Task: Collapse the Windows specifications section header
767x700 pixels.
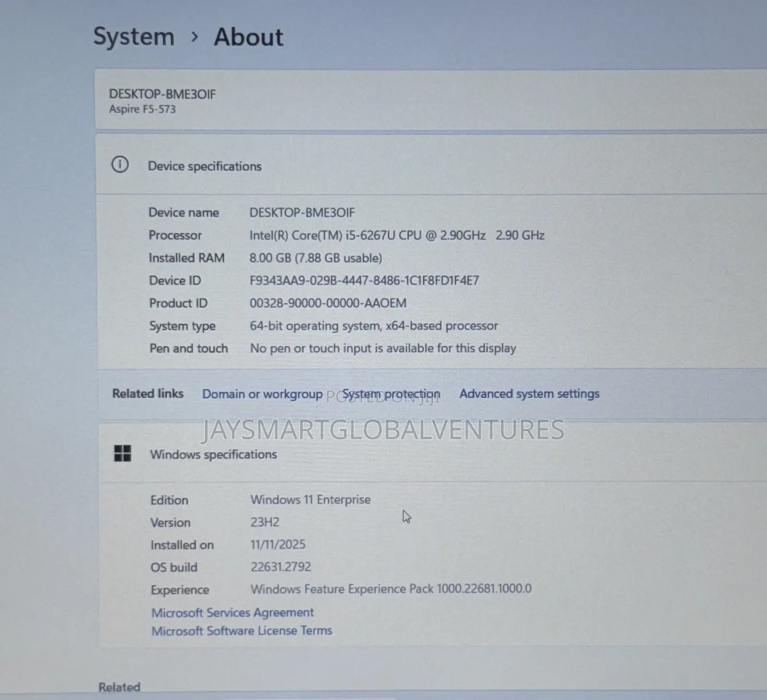Action: click(433, 454)
